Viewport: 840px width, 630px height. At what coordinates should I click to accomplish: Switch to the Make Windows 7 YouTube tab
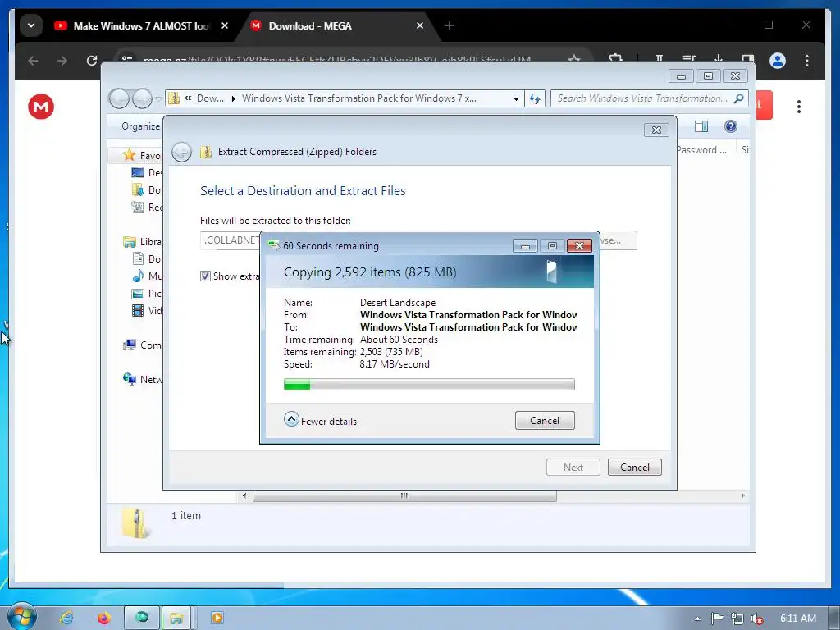[140, 25]
